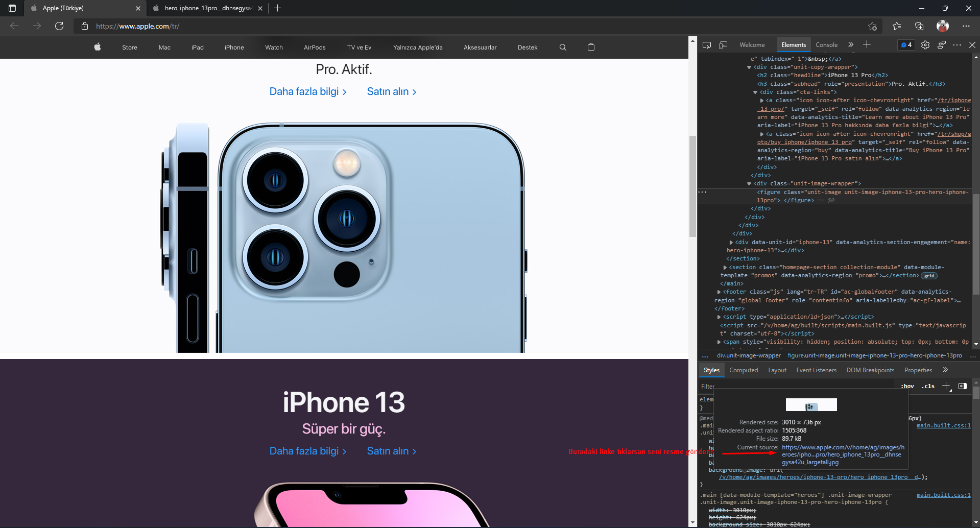Open browser Settings and more menu
This screenshot has width=980, height=528.
(966, 26)
